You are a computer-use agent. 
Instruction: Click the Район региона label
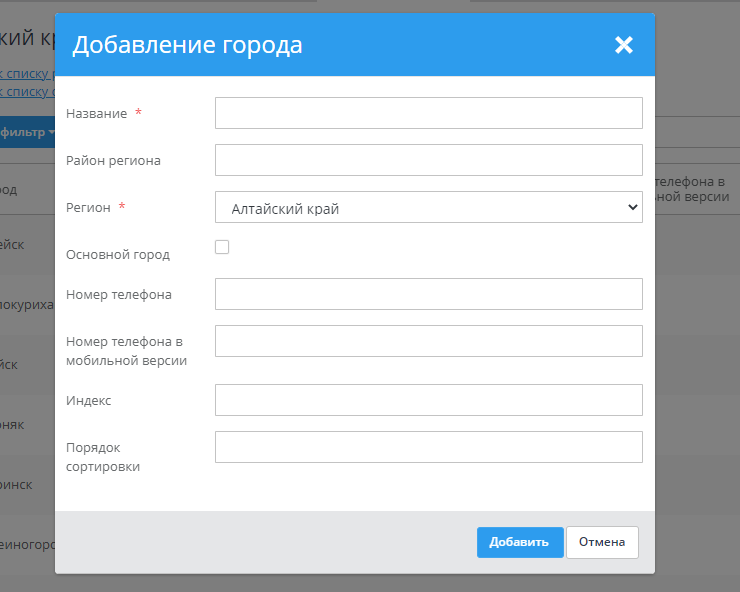click(x=113, y=160)
